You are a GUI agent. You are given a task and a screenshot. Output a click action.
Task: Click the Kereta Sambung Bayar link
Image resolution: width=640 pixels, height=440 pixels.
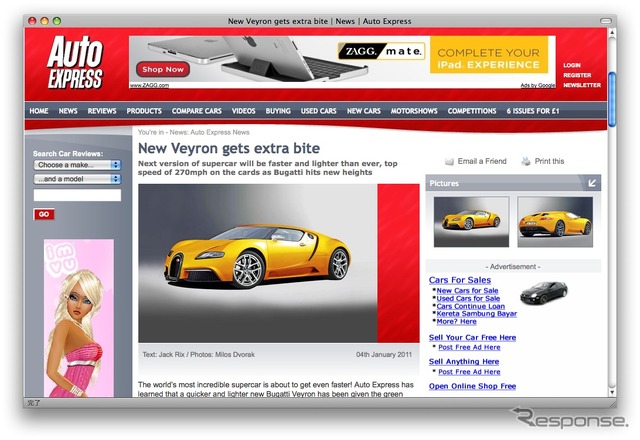coord(477,313)
